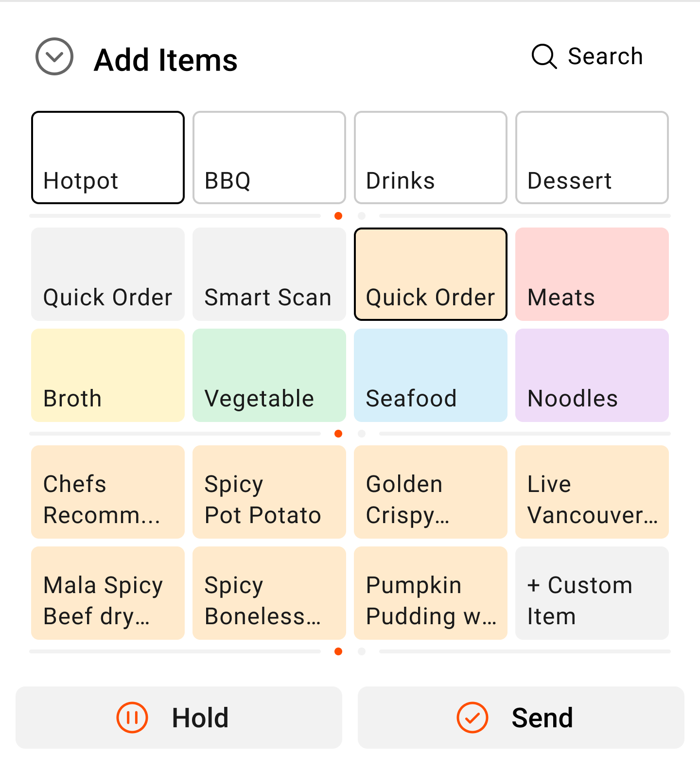700x772 pixels.
Task: Tap the Smart Scan tile
Action: click(269, 274)
